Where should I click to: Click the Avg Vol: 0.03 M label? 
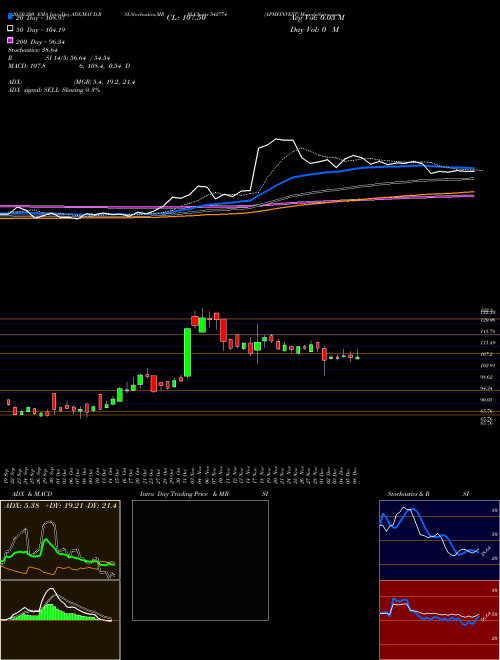coord(317,18)
